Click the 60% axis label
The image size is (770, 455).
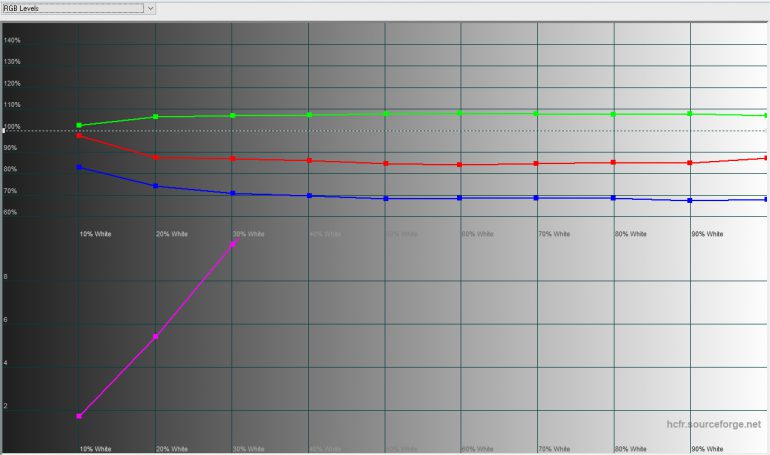10,213
